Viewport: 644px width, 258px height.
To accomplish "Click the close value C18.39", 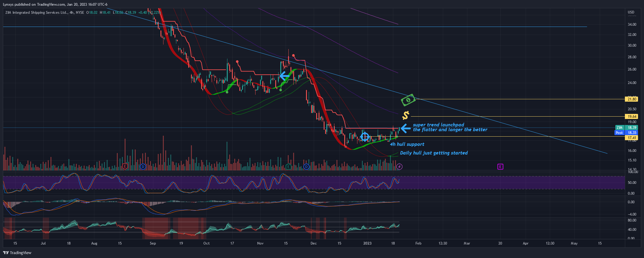I will 131,13.
